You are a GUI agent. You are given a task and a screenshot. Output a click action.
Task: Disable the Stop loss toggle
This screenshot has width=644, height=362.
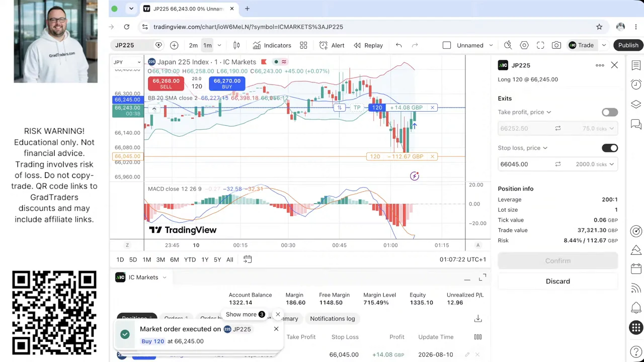pos(609,148)
